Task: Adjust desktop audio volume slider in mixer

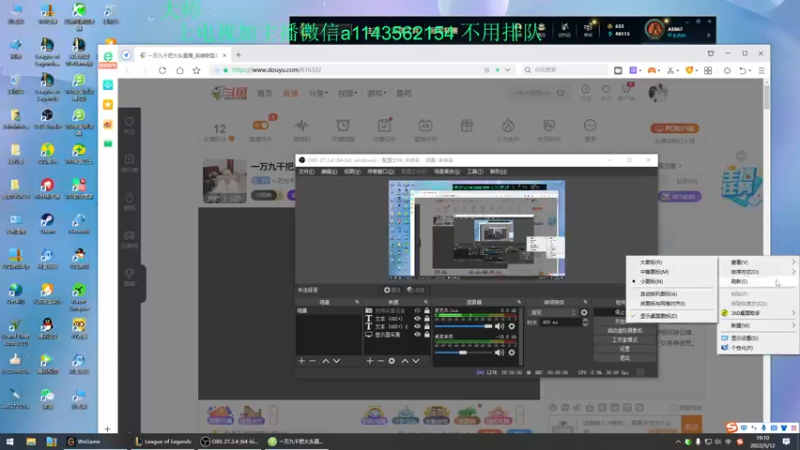Action: coord(463,352)
